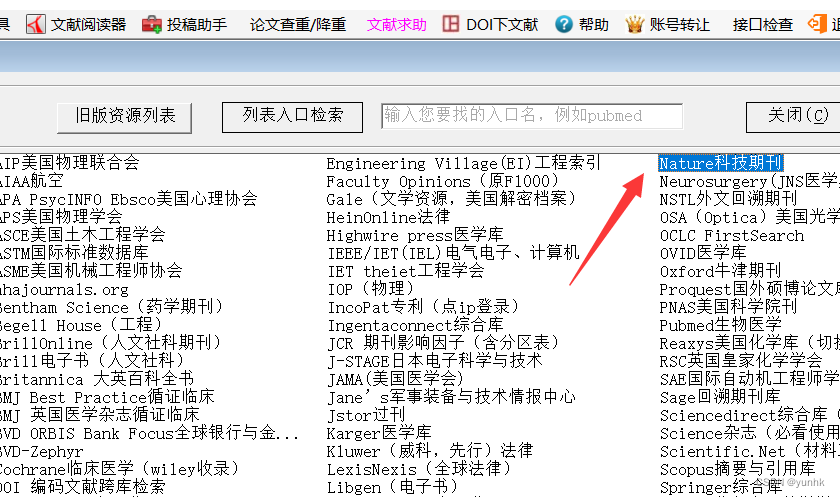Select Bentham Science（药学期刊）entry
The width and height of the screenshot is (840, 497).
111,307
